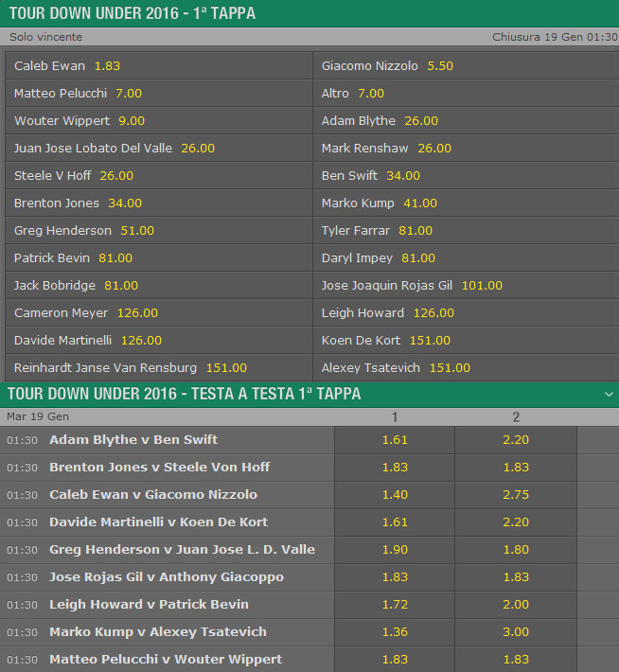Select Caleb Ewan outright at 1.83

point(159,65)
